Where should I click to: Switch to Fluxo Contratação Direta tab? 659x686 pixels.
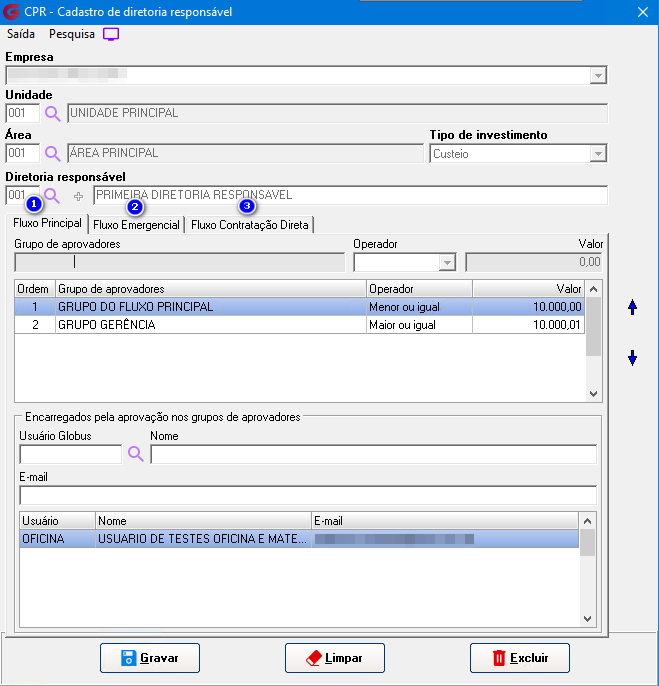(250, 225)
